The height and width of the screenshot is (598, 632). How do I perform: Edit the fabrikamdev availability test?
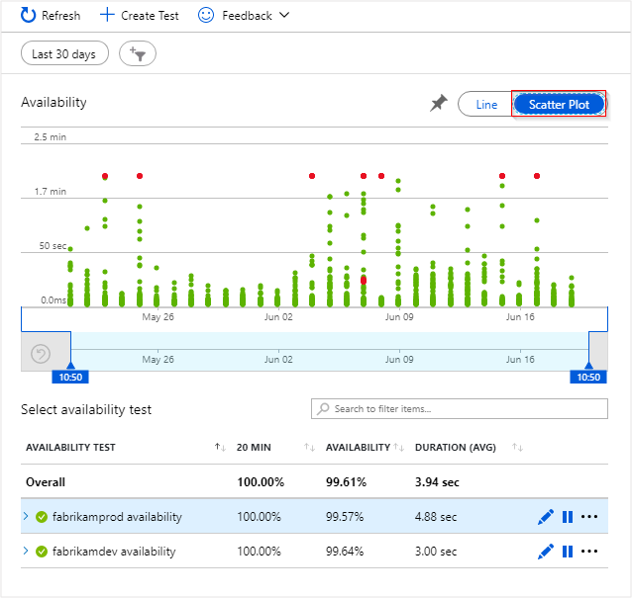click(x=545, y=551)
